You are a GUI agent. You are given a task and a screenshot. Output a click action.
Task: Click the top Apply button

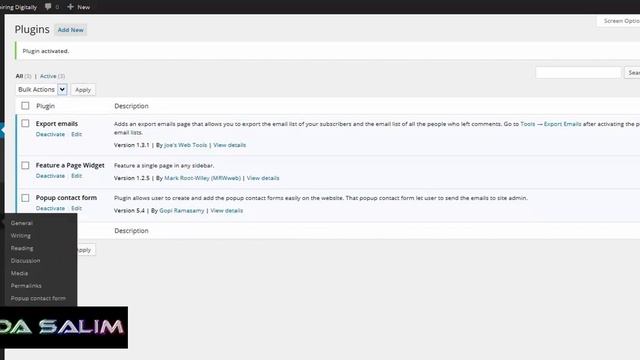(83, 90)
